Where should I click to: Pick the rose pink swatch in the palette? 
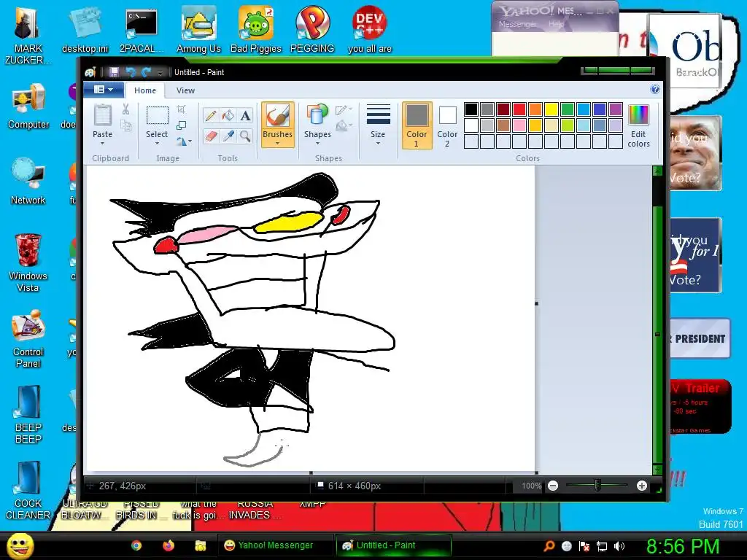[519, 125]
